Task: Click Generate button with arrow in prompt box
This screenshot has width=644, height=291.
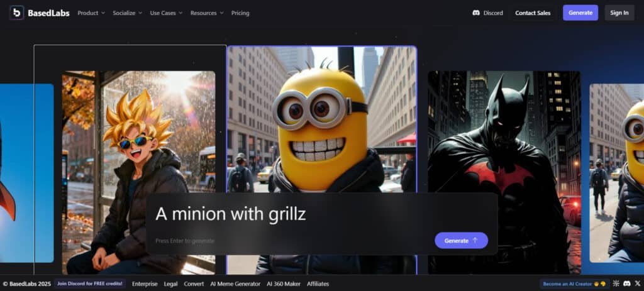Action: point(461,241)
